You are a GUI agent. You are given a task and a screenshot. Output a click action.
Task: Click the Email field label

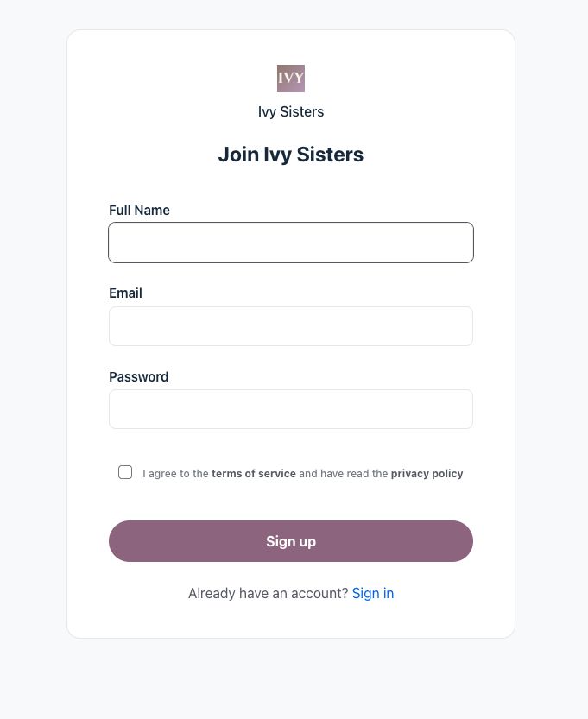[125, 293]
